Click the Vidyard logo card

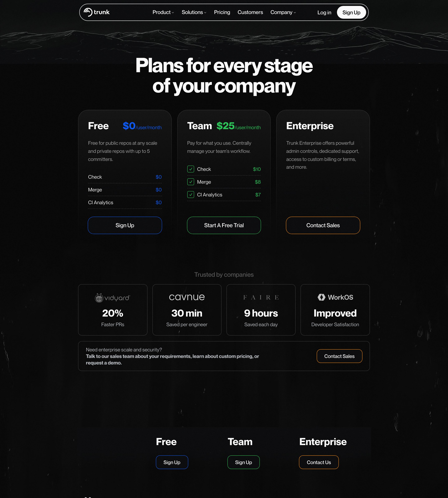coord(113,310)
